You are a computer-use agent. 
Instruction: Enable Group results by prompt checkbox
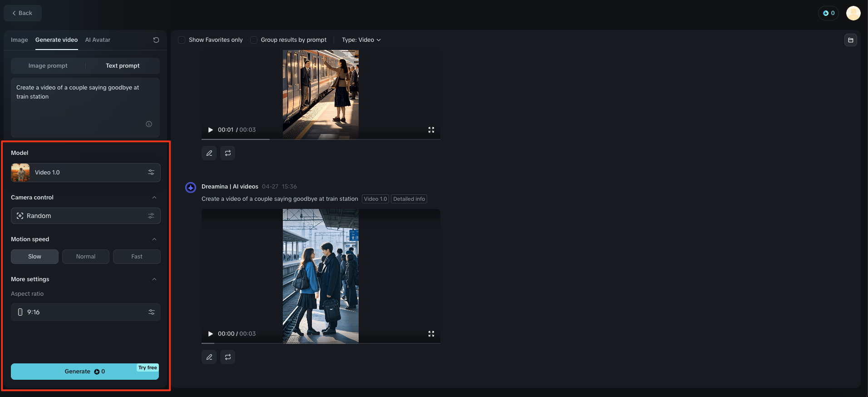coord(254,40)
